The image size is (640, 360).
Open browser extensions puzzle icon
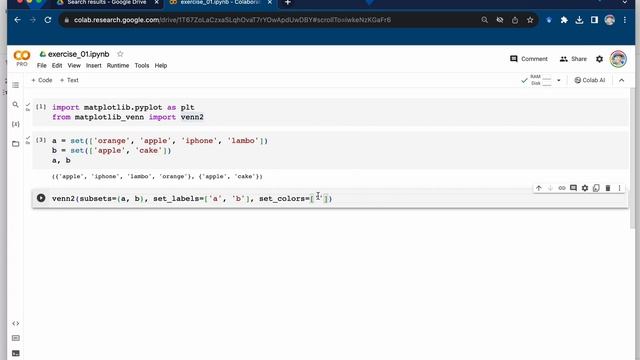pyautogui.click(x=564, y=20)
